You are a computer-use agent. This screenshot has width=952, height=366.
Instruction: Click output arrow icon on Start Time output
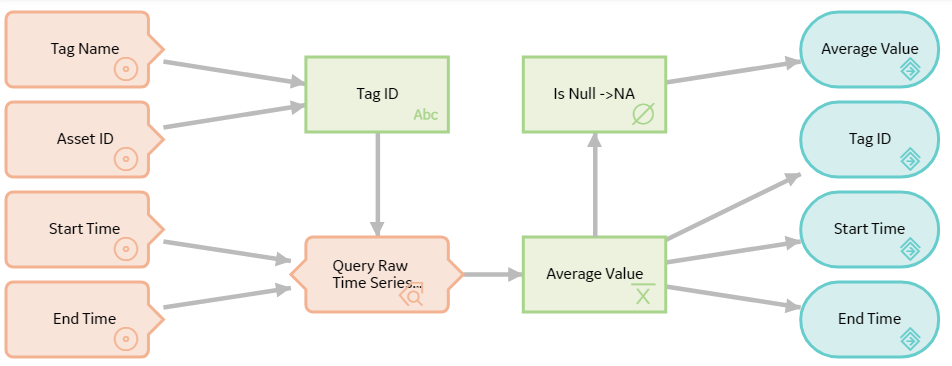tap(910, 249)
